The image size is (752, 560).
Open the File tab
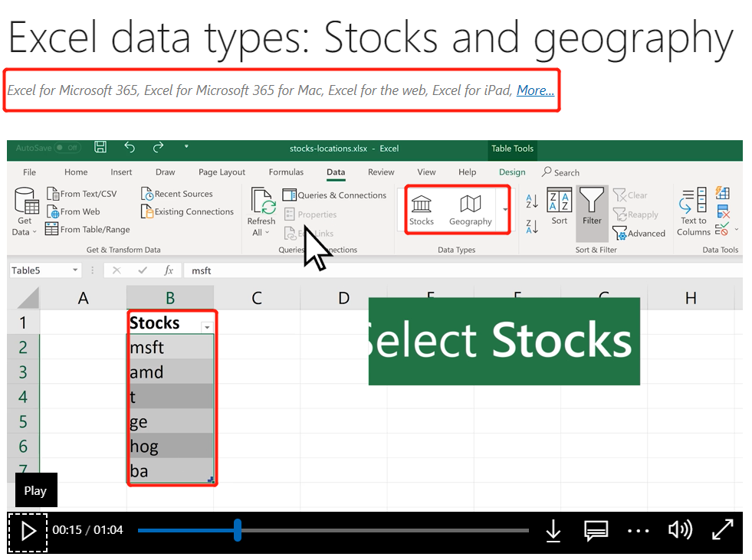(29, 172)
